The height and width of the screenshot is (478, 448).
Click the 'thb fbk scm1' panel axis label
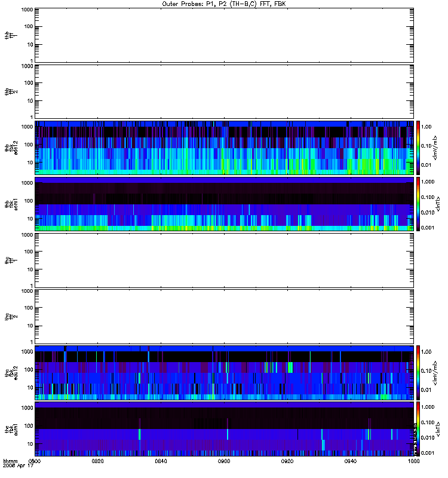click(x=11, y=204)
